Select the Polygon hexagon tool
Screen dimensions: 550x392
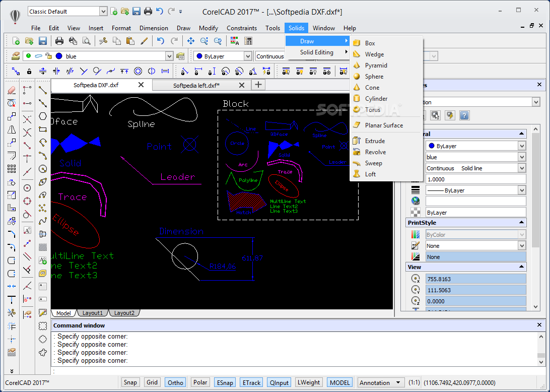pos(43,116)
